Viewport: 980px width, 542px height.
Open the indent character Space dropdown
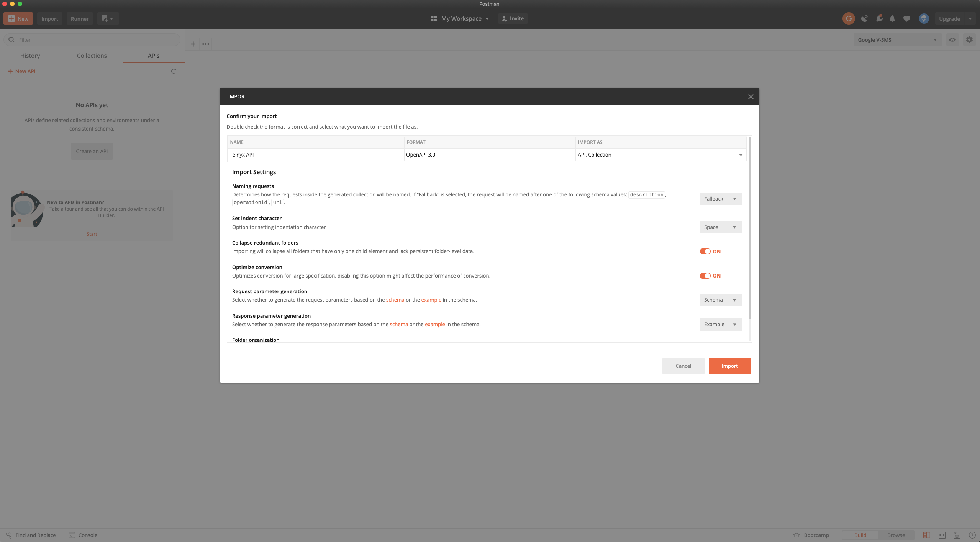(720, 227)
